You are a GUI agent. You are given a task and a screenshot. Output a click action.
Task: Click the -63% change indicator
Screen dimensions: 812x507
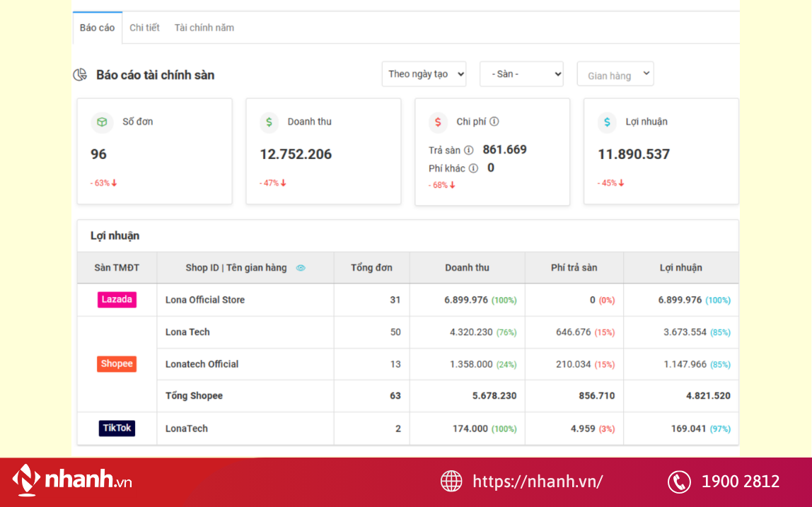103,183
